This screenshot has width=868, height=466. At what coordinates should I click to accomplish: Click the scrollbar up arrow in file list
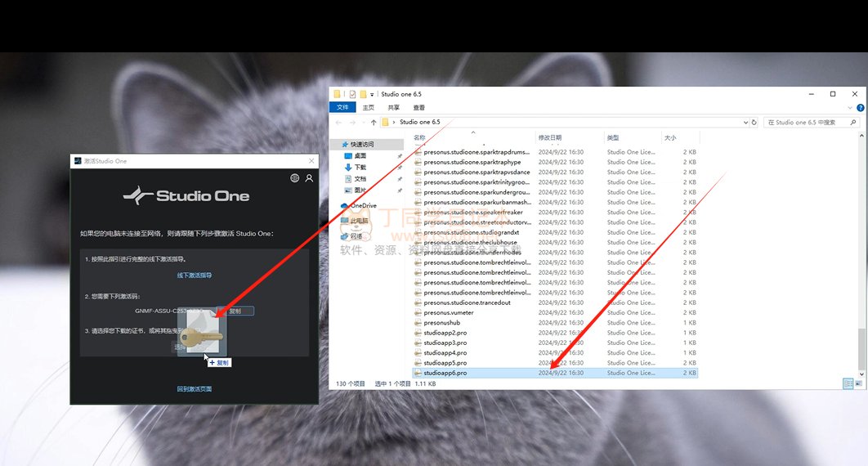pyautogui.click(x=861, y=136)
